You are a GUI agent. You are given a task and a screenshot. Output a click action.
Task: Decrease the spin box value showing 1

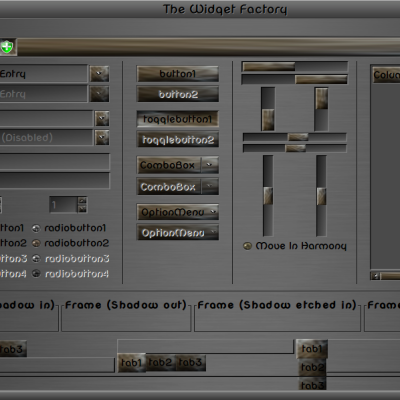[82, 209]
